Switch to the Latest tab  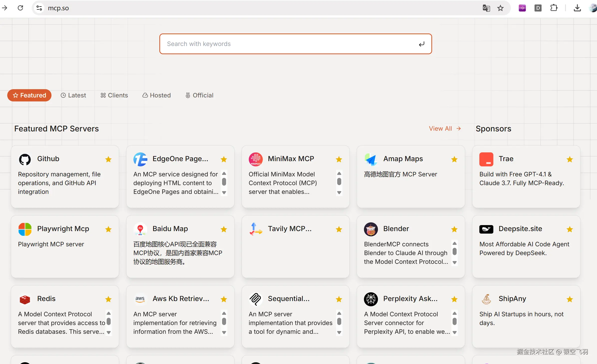pos(73,95)
